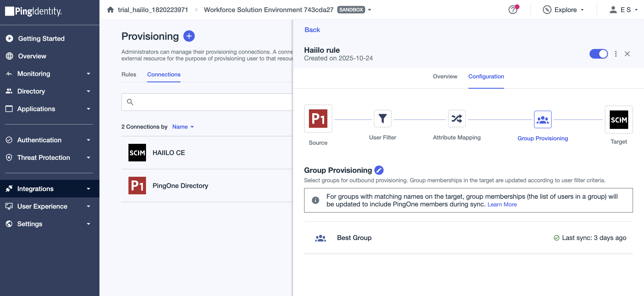Select the SCIM Target step icon

pyautogui.click(x=619, y=119)
